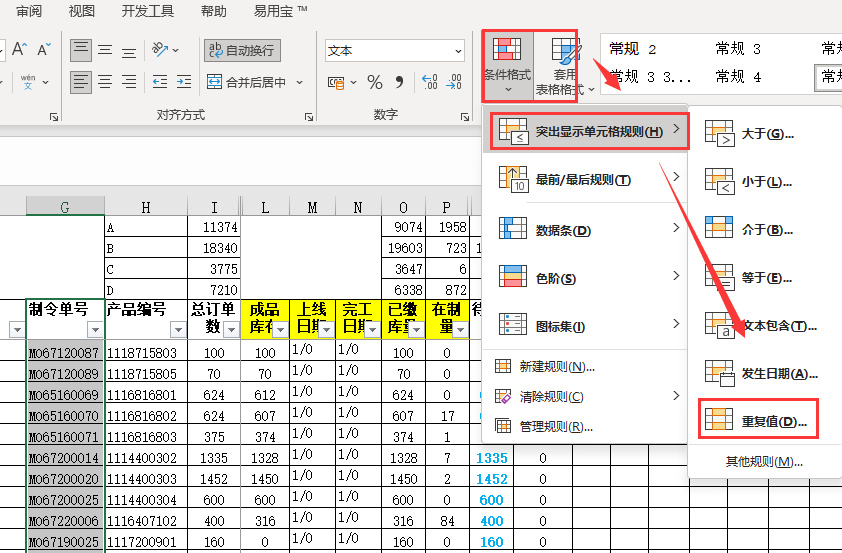Open Top/Bottom Rules (最前/最后规则)
This screenshot has width=842, height=553.
point(585,179)
